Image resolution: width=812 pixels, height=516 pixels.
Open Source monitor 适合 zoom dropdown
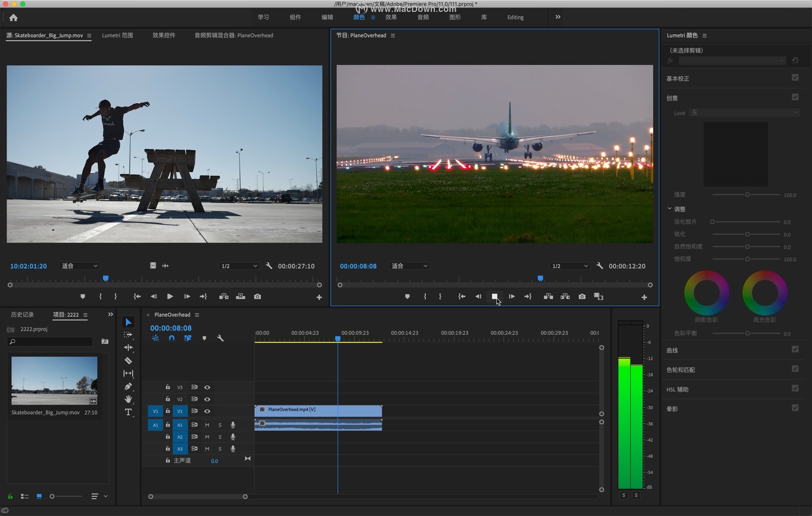tap(79, 266)
